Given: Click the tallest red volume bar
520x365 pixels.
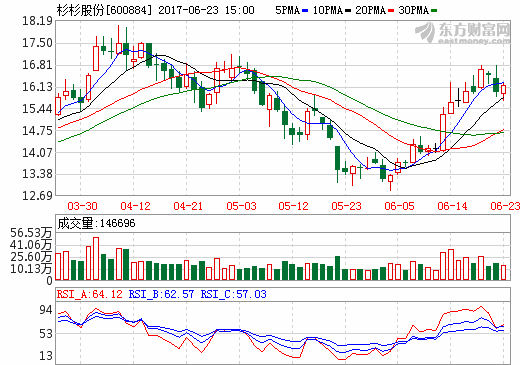Looking at the screenshot, I should click(x=96, y=258).
